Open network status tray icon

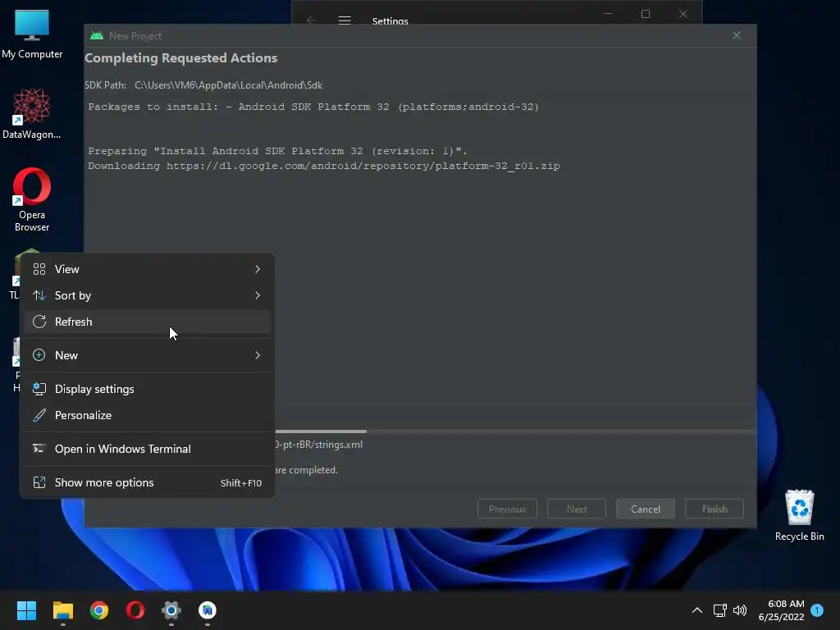tap(720, 610)
